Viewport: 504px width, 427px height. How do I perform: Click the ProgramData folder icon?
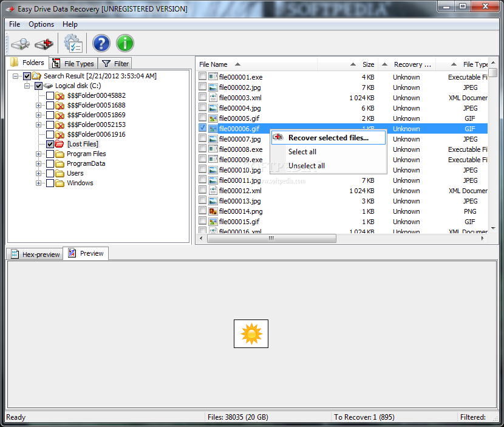click(60, 163)
